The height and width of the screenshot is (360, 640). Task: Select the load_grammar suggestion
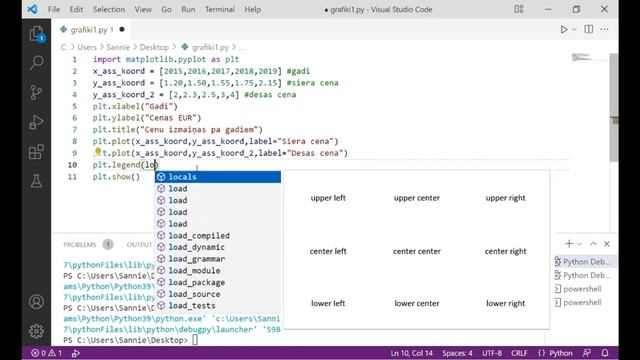tap(218, 259)
